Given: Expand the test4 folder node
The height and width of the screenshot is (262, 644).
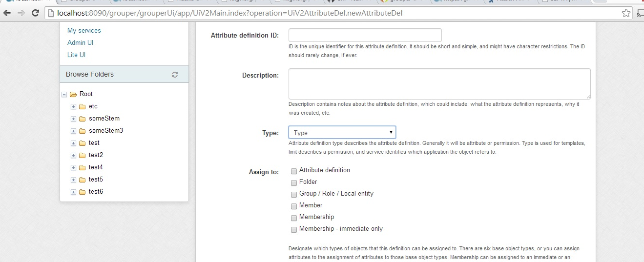Looking at the screenshot, I should coord(73,167).
